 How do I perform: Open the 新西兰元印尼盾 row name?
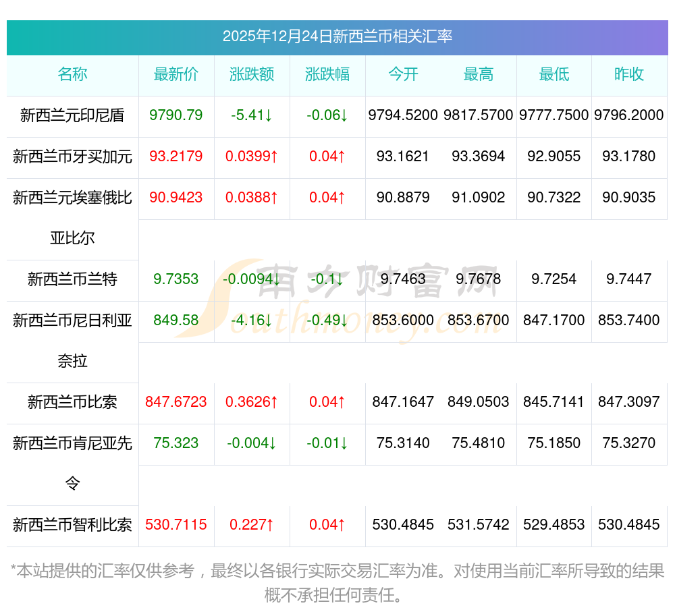(x=72, y=115)
